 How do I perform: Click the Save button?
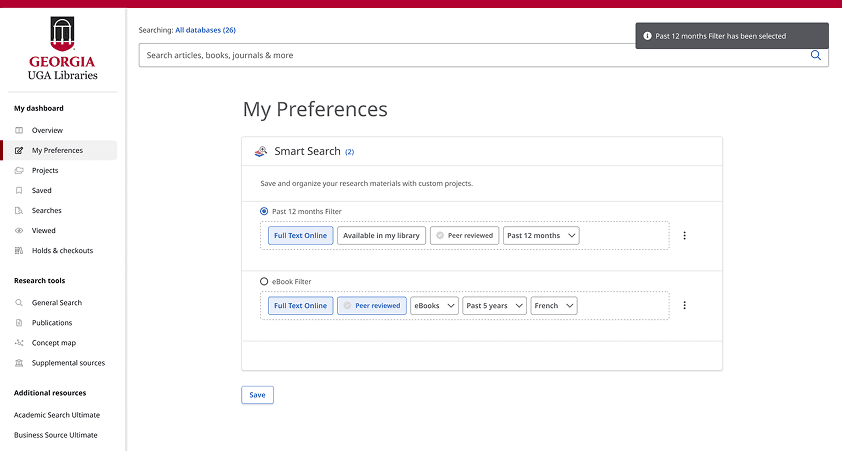point(257,395)
